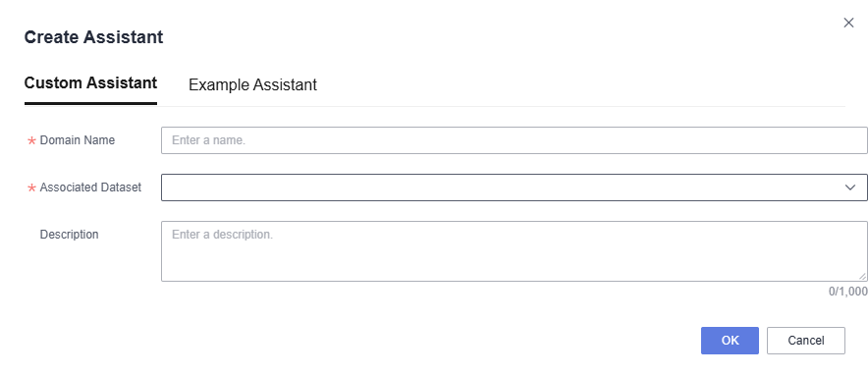Click the "Enter a name." placeholder text
This screenshot has width=868, height=375.
click(x=209, y=140)
